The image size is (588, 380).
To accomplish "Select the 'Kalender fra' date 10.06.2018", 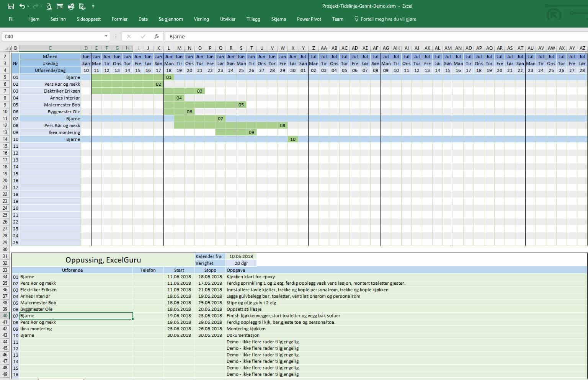I will pos(241,256).
